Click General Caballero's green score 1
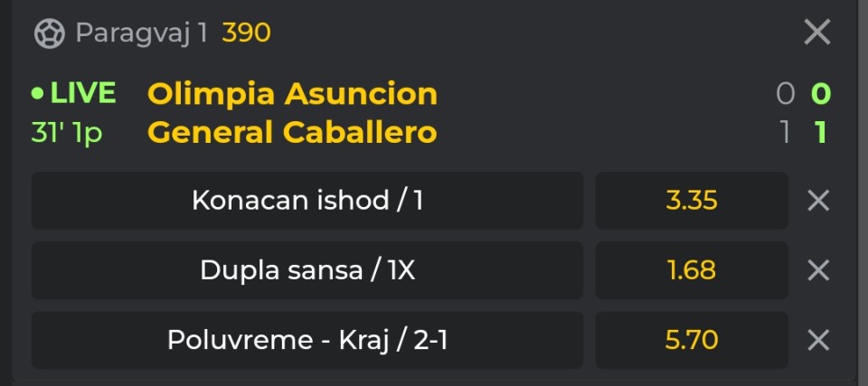This screenshot has width=868, height=386. (821, 133)
